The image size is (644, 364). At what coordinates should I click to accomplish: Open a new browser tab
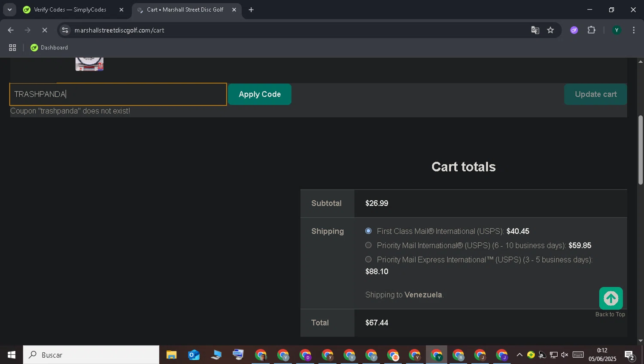[x=251, y=9]
